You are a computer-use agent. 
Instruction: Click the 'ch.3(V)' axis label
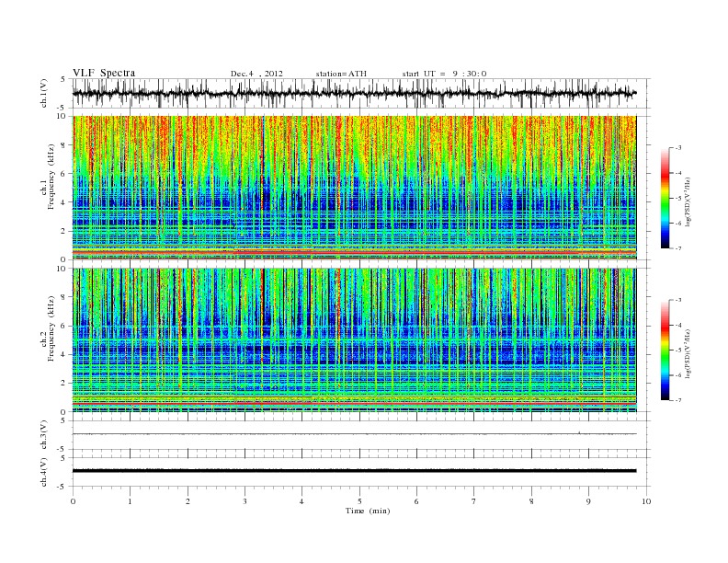[44, 435]
